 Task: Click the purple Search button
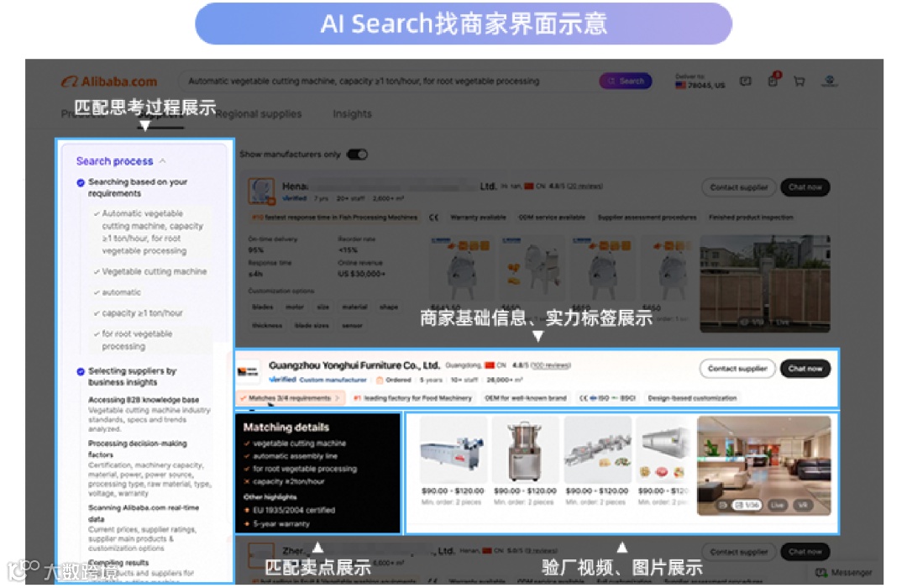click(626, 81)
